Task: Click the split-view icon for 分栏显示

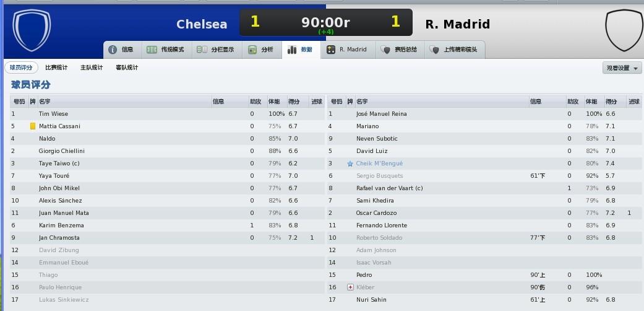Action: click(202, 50)
